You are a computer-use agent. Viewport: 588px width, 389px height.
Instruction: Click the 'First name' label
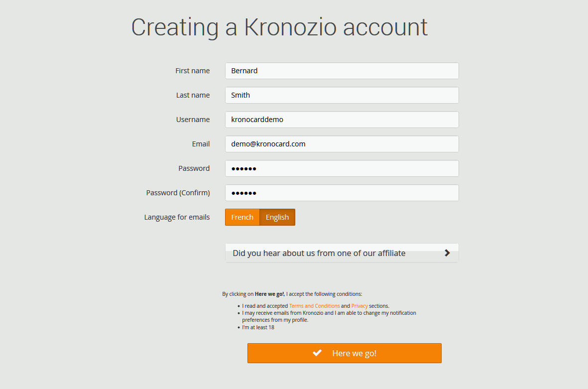[x=192, y=71]
